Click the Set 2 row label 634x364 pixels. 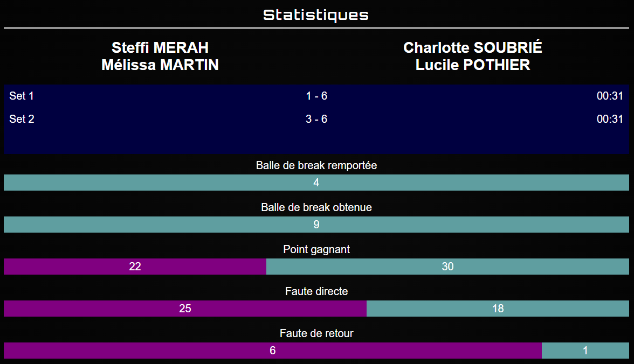tap(22, 119)
